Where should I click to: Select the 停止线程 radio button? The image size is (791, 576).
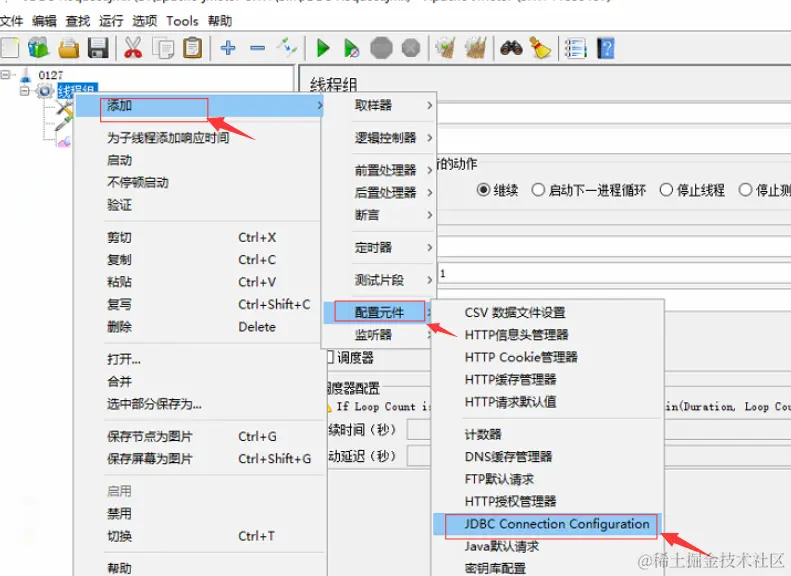[666, 190]
